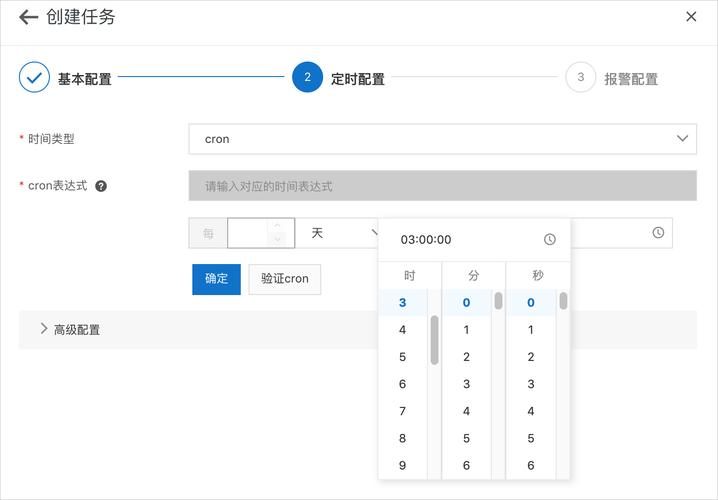Image resolution: width=718 pixels, height=500 pixels.
Task: Click the 分 column header
Action: pos(473,276)
